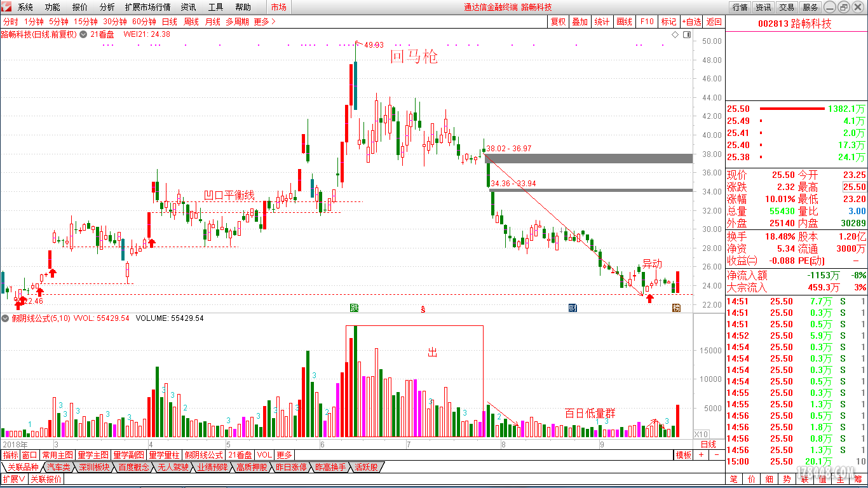The image size is (868, 488).
Task: Select the 1分钟 period
Action: pyautogui.click(x=33, y=22)
